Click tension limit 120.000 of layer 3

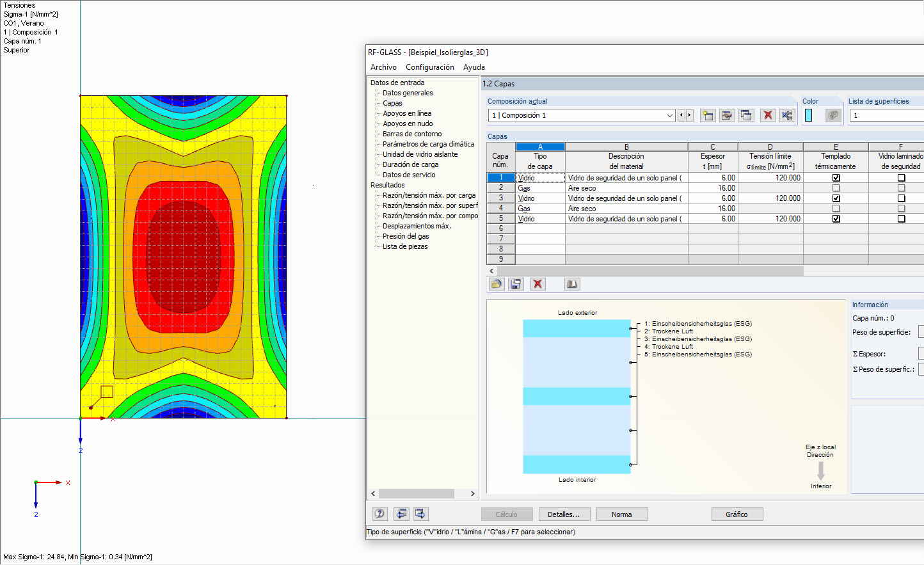(770, 198)
